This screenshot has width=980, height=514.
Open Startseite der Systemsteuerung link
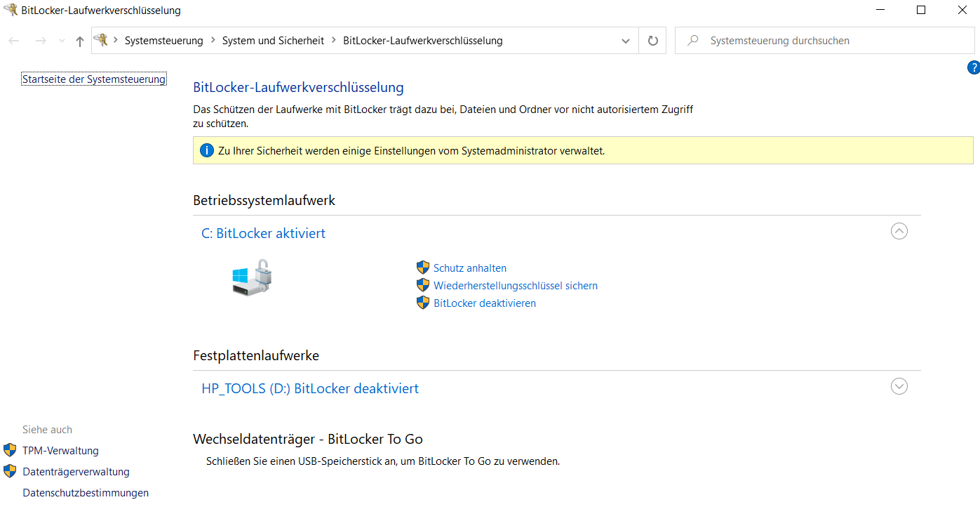coord(94,79)
